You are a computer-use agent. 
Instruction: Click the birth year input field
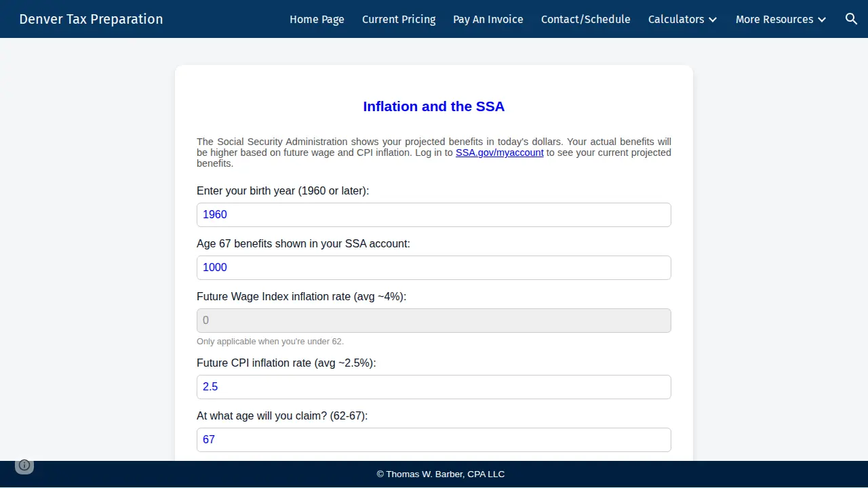tap(434, 215)
